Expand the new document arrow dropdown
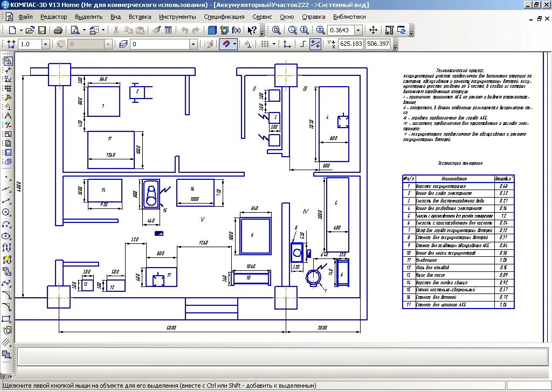 (x=21, y=30)
